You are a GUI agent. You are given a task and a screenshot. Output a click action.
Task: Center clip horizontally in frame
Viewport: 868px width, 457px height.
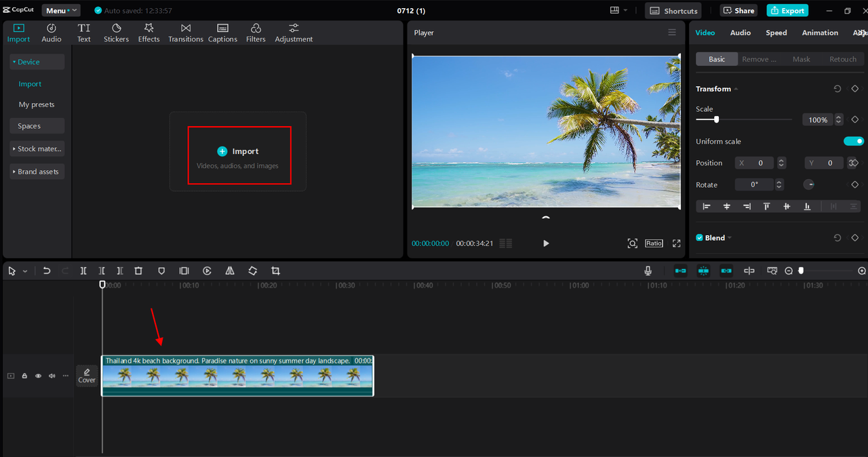[727, 206]
